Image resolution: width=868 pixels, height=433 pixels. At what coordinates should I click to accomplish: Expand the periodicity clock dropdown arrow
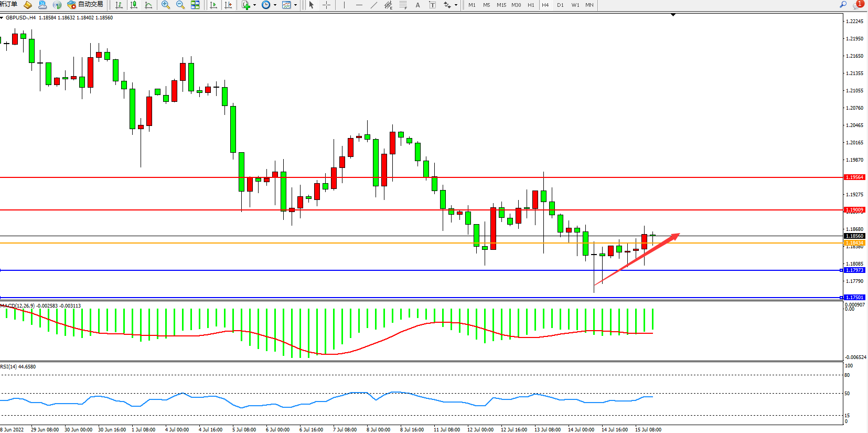[x=275, y=5]
